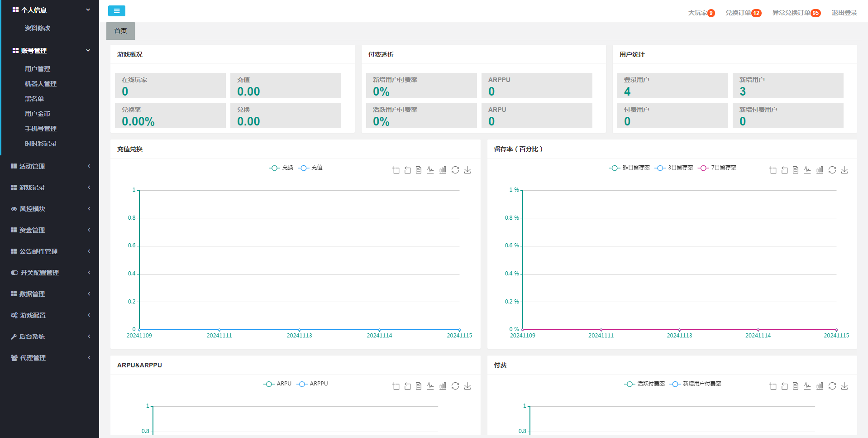Open the 用户管理 menu item
Viewport: 868px width, 438px height.
(38, 69)
